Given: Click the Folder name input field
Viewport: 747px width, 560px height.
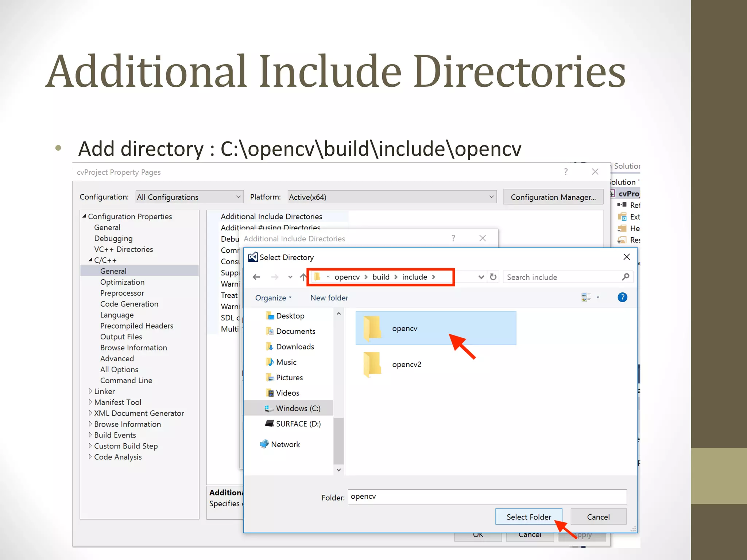Looking at the screenshot, I should coord(487,497).
